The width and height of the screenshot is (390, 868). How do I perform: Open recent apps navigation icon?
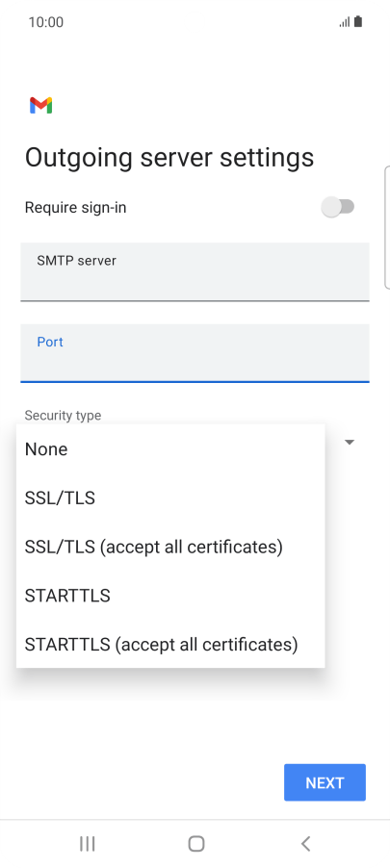coord(88,844)
